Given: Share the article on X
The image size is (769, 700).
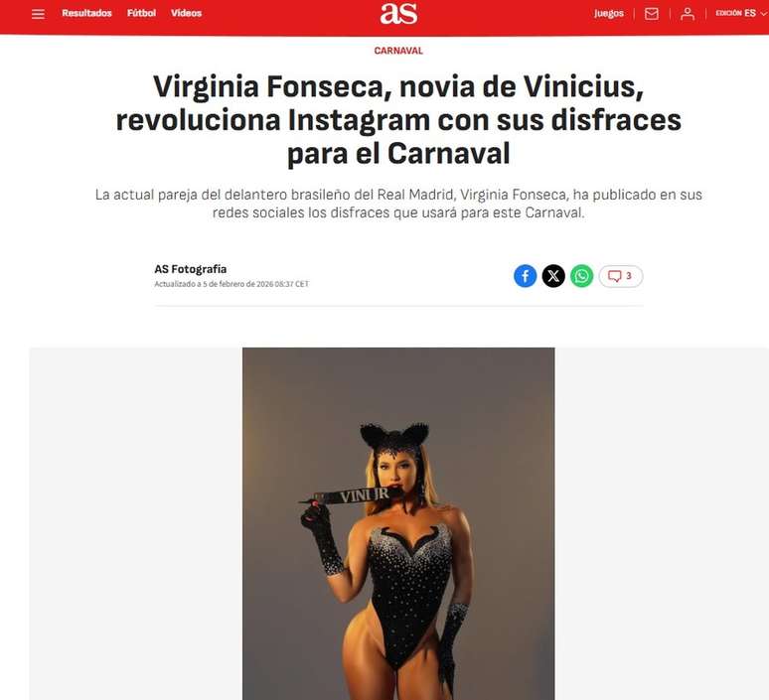Looking at the screenshot, I should pos(553,276).
